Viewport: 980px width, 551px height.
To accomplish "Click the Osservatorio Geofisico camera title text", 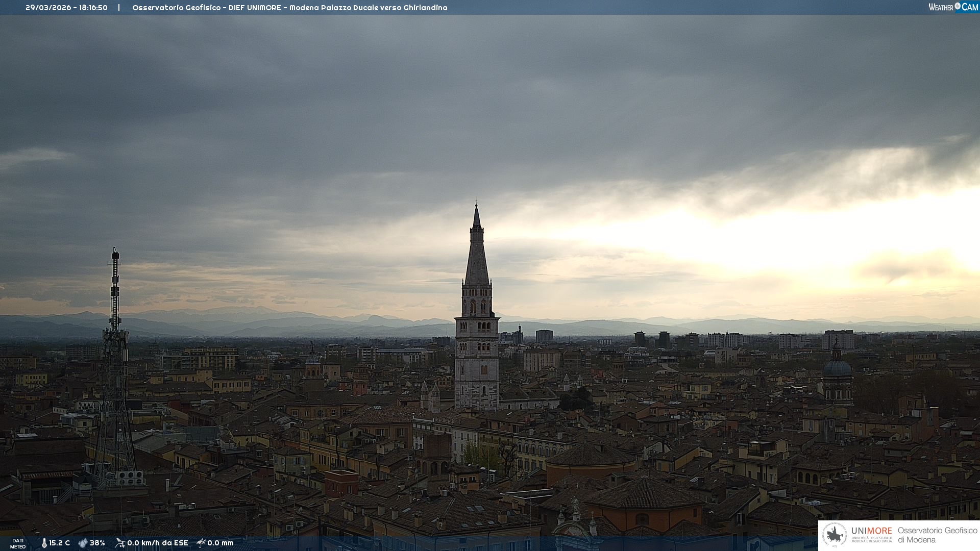I will [289, 8].
